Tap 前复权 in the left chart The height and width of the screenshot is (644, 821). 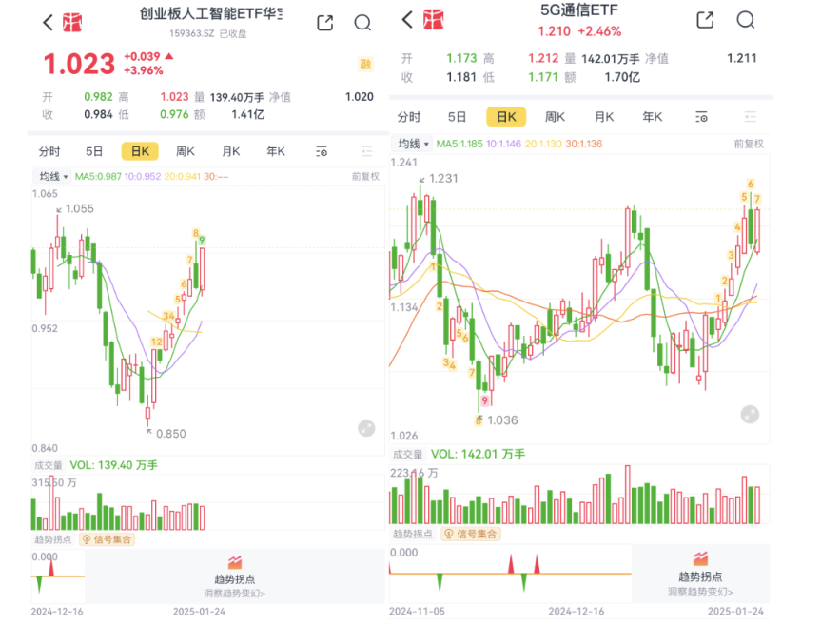365,176
